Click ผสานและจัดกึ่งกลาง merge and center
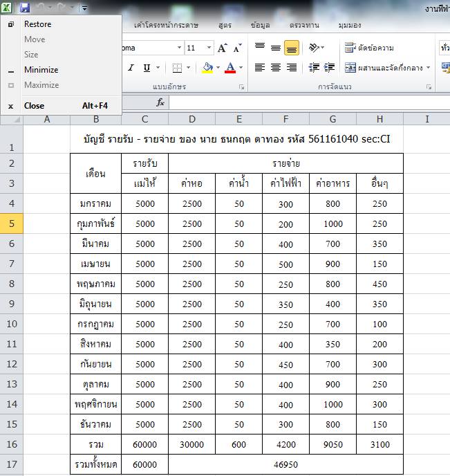 [384, 67]
